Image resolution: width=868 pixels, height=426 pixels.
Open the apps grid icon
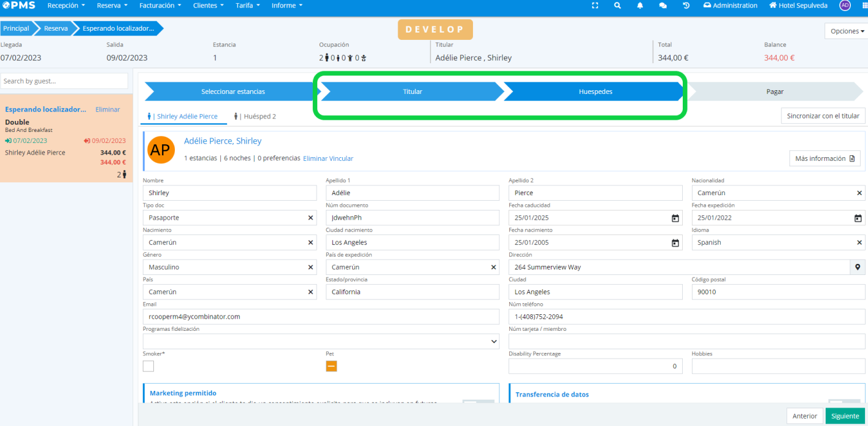[864, 6]
